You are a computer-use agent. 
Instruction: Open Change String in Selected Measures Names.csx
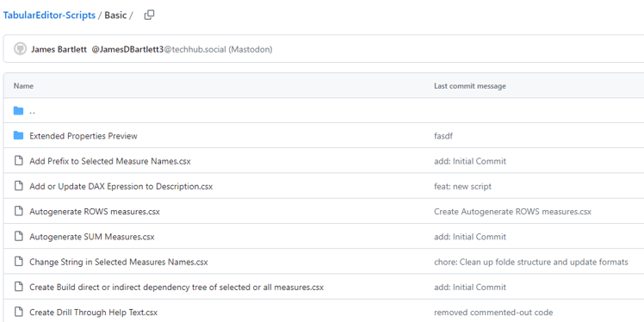119,262
